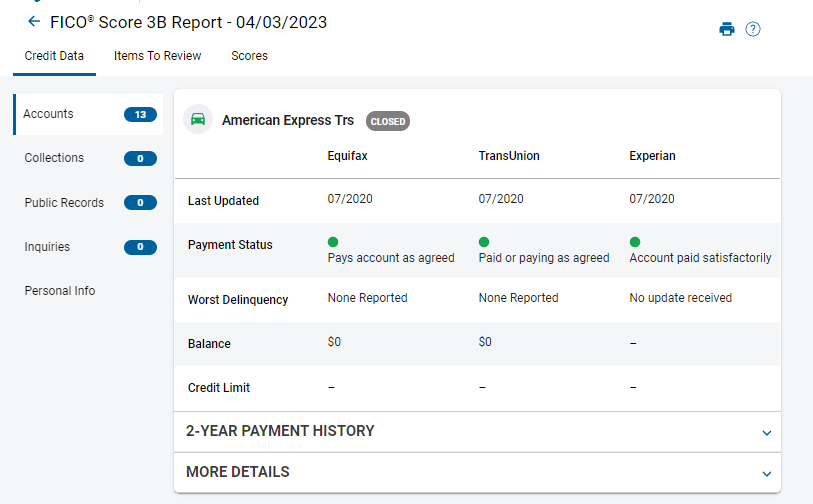The height and width of the screenshot is (504, 813).
Task: Click Equifax Last Updated value 07/2020
Action: coord(350,199)
